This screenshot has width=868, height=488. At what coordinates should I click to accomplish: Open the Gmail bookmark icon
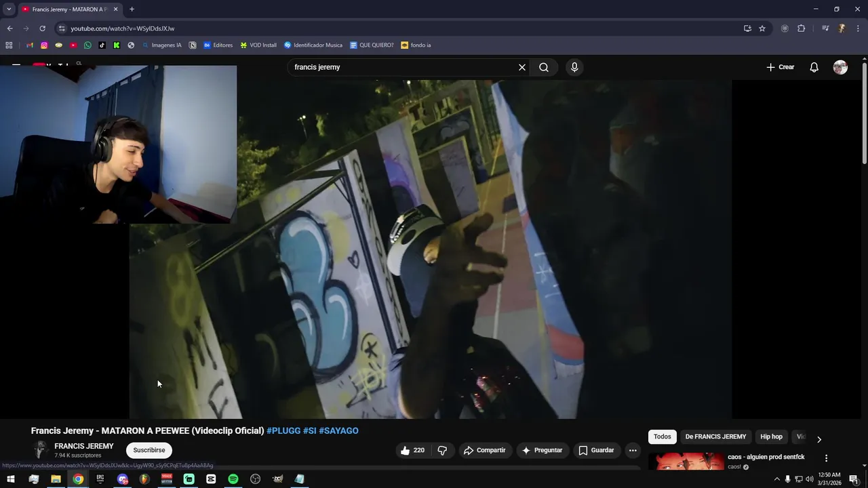coord(29,45)
